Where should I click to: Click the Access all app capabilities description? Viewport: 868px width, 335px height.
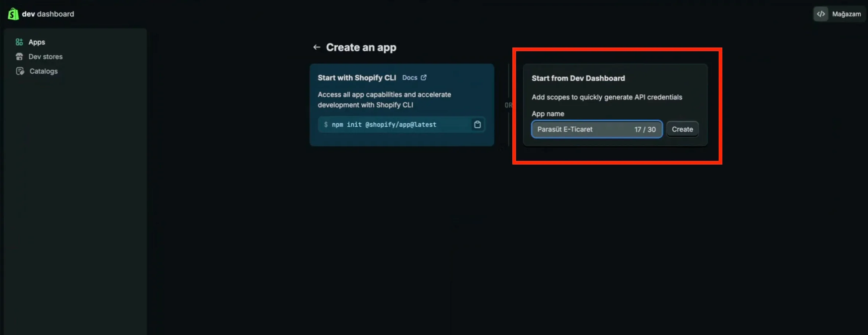coord(384,100)
